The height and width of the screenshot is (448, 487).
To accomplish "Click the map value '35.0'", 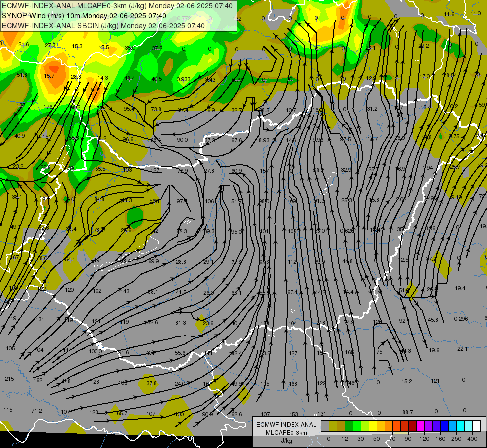I will pos(130,48).
